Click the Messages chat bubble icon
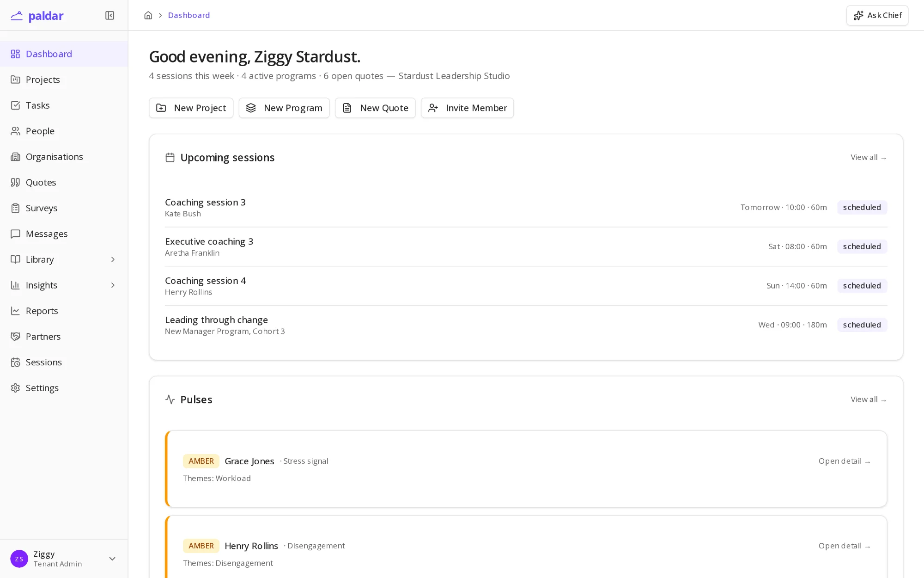This screenshot has width=924, height=578. pos(16,234)
